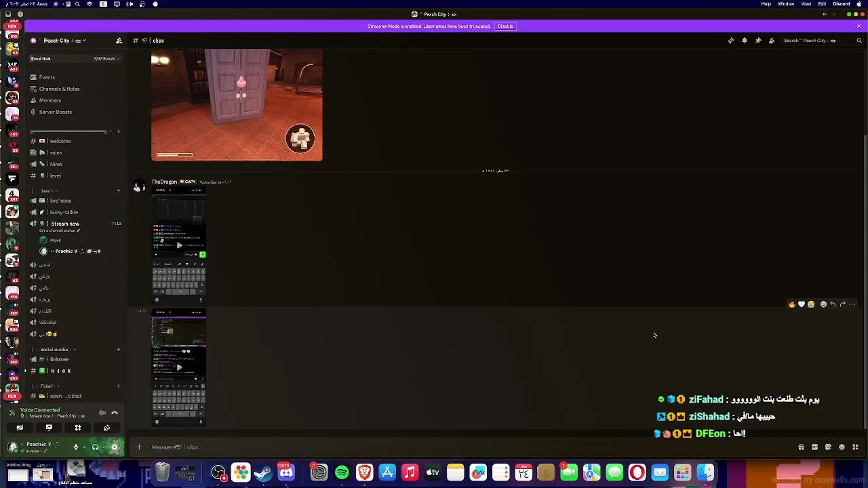Open the rules channel
This screenshot has height=488, width=868.
pos(75,152)
